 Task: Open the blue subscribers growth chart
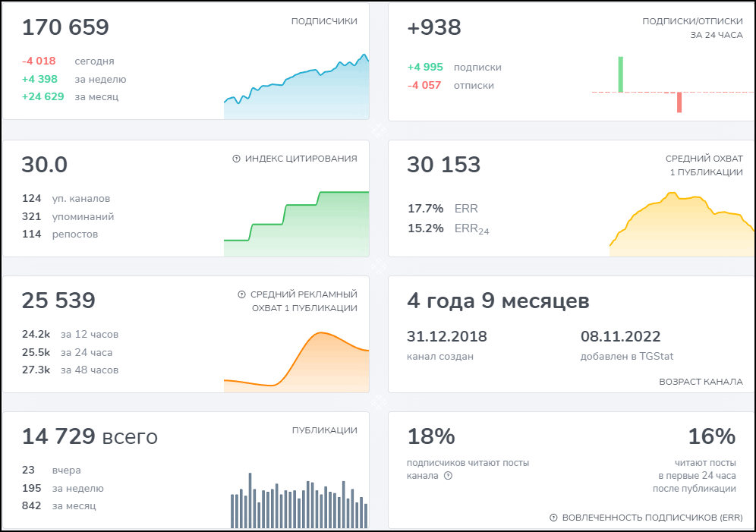pos(297,87)
